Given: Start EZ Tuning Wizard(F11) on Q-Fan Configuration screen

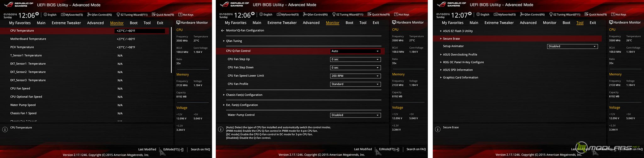Looking at the screenshot, I should coord(347,14).
